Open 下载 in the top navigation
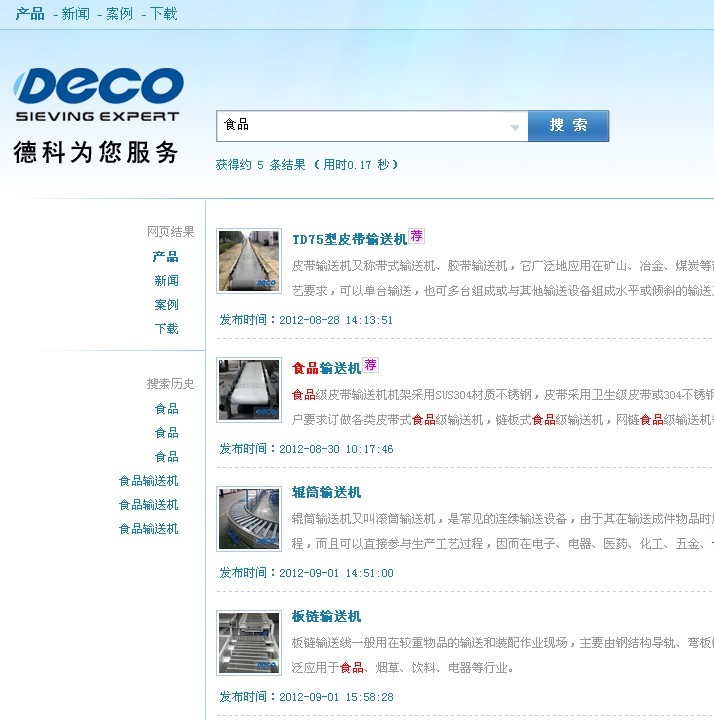714x720 pixels. point(163,14)
